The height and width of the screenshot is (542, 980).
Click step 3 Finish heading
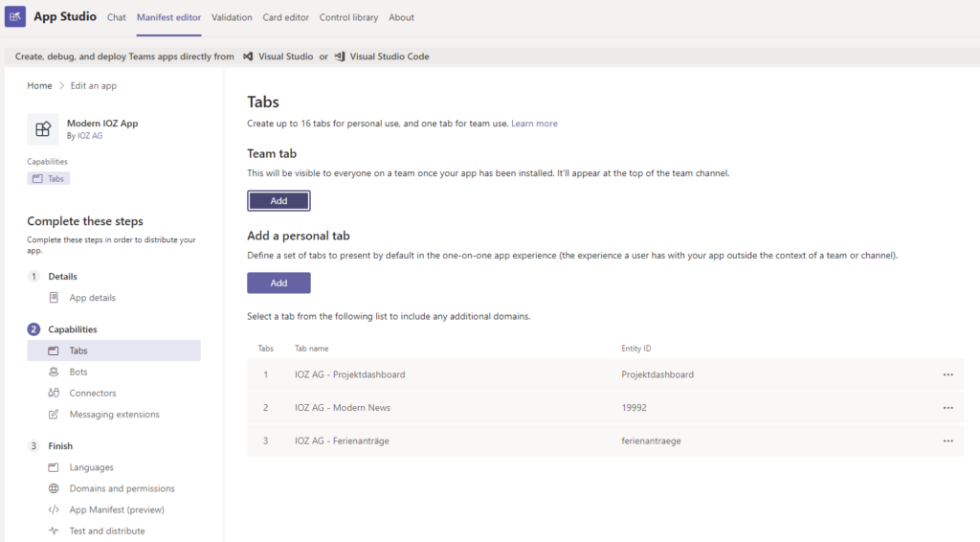pos(60,446)
